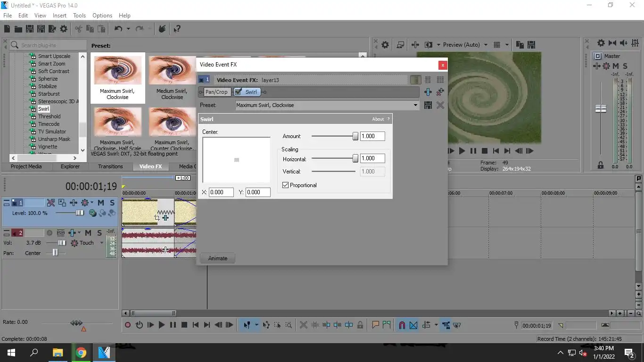Toggle Automatic Crossfades icon

coord(413,325)
